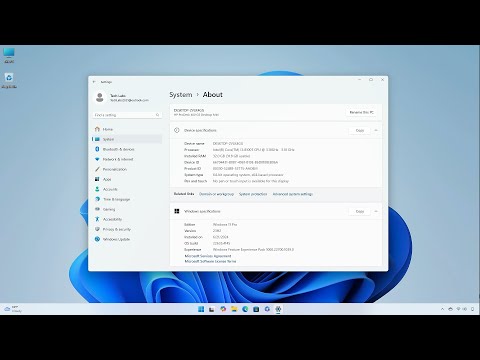Collapse the Device specifications section
480x360 pixels.
click(x=376, y=130)
